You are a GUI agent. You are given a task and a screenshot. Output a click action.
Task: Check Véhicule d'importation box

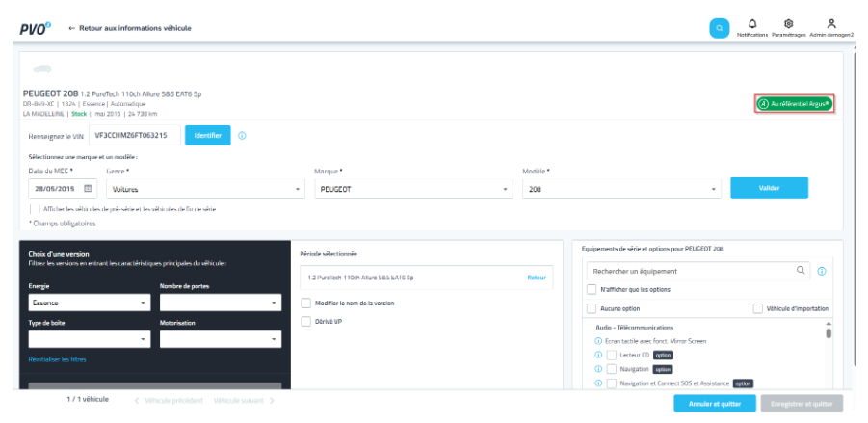click(758, 308)
